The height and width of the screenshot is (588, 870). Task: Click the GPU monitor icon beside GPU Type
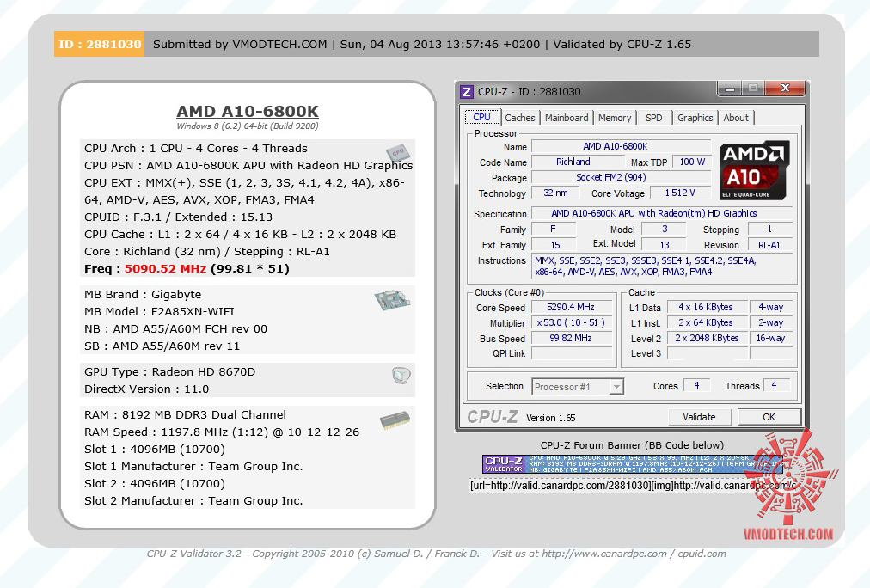[401, 376]
